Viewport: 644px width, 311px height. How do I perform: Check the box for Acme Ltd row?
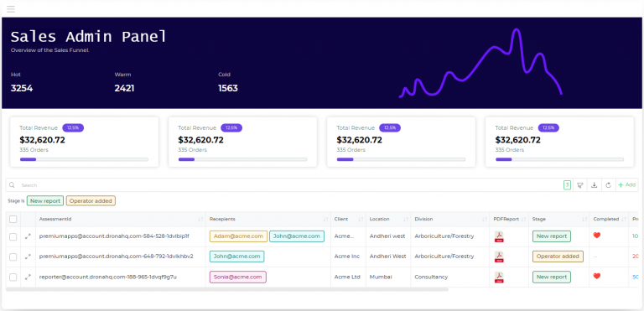pyautogui.click(x=13, y=277)
